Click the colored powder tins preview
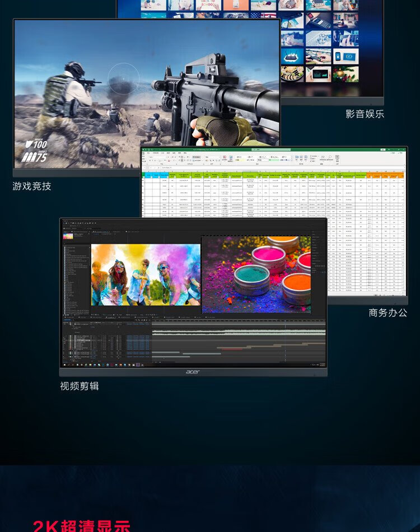Image resolution: width=420 pixels, height=532 pixels. [x=256, y=274]
